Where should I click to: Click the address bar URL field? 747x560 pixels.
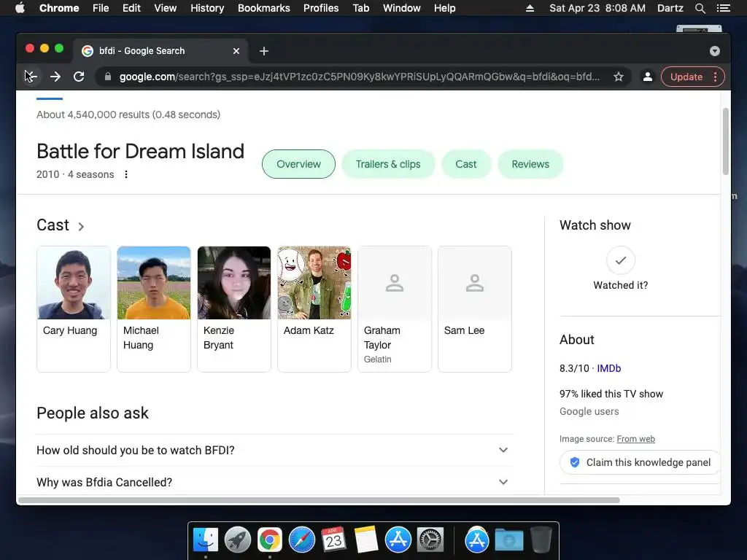pyautogui.click(x=359, y=77)
